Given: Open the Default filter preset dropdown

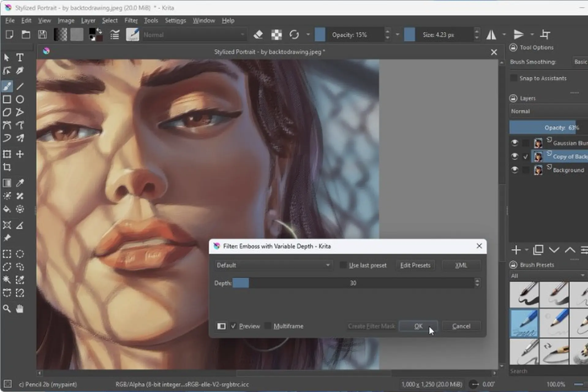Looking at the screenshot, I should 273,265.
